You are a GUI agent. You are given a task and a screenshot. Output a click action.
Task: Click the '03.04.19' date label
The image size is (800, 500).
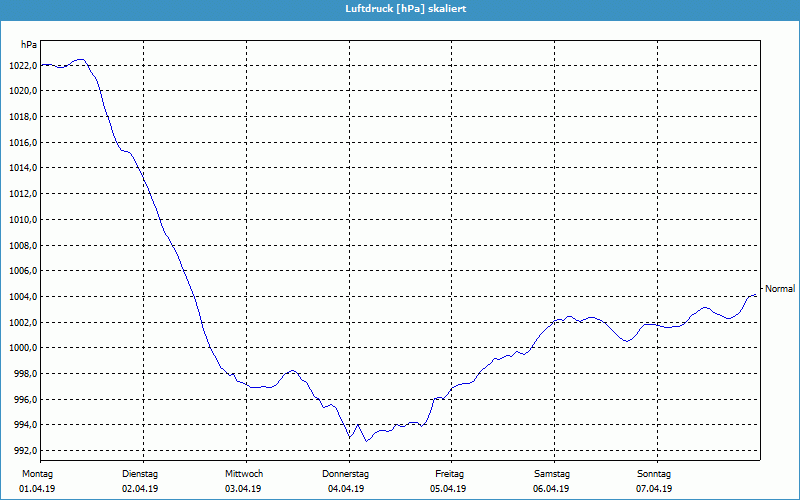(243, 489)
